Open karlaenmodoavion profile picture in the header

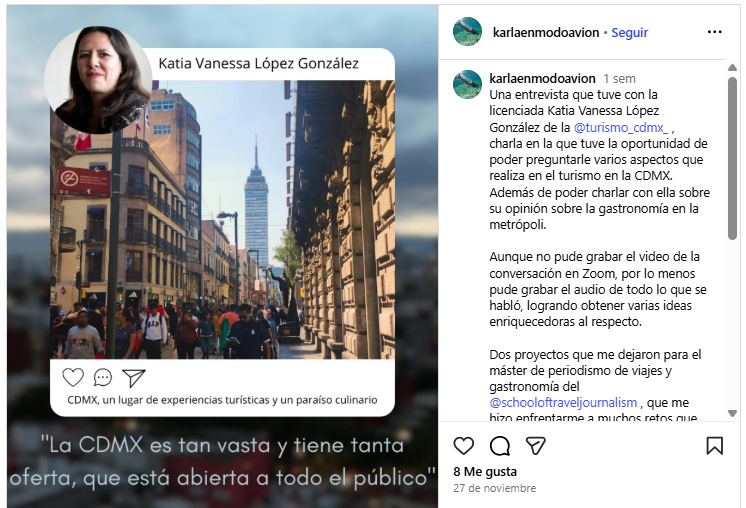click(x=468, y=32)
